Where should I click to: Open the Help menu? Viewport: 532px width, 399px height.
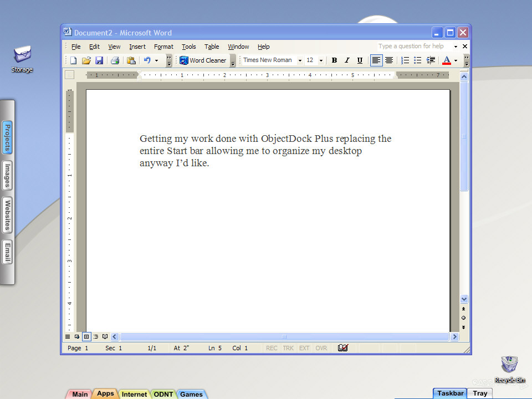[x=264, y=47]
